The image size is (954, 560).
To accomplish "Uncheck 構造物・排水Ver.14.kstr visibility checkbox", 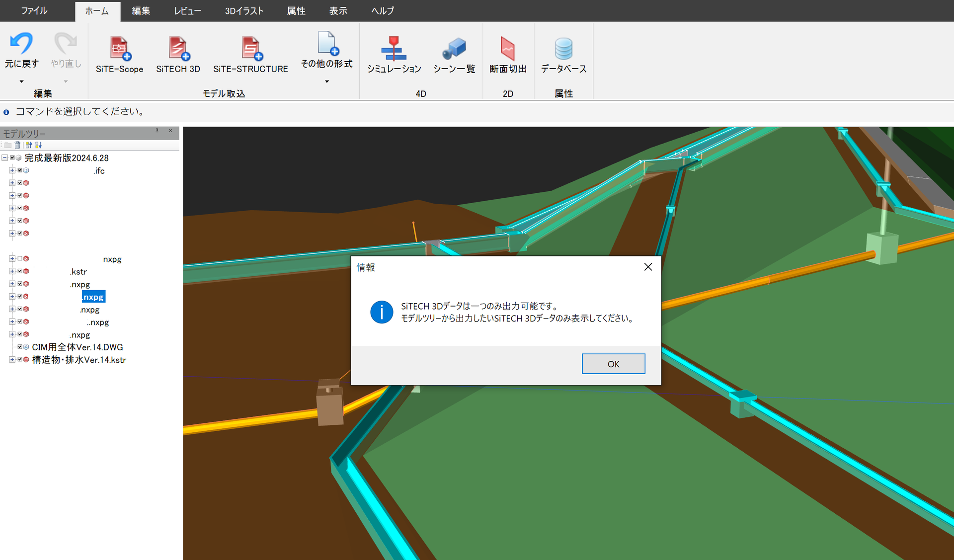I will click(x=20, y=359).
